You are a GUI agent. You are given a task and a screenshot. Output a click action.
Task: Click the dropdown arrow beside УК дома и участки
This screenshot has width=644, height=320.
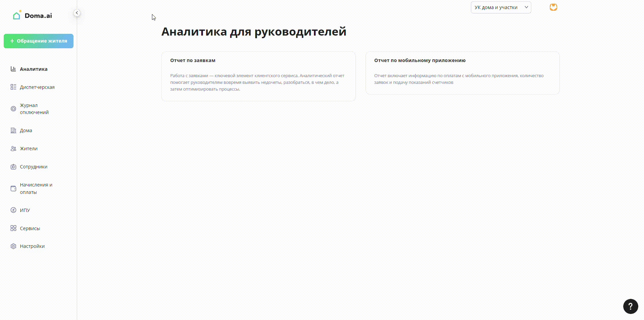click(526, 7)
